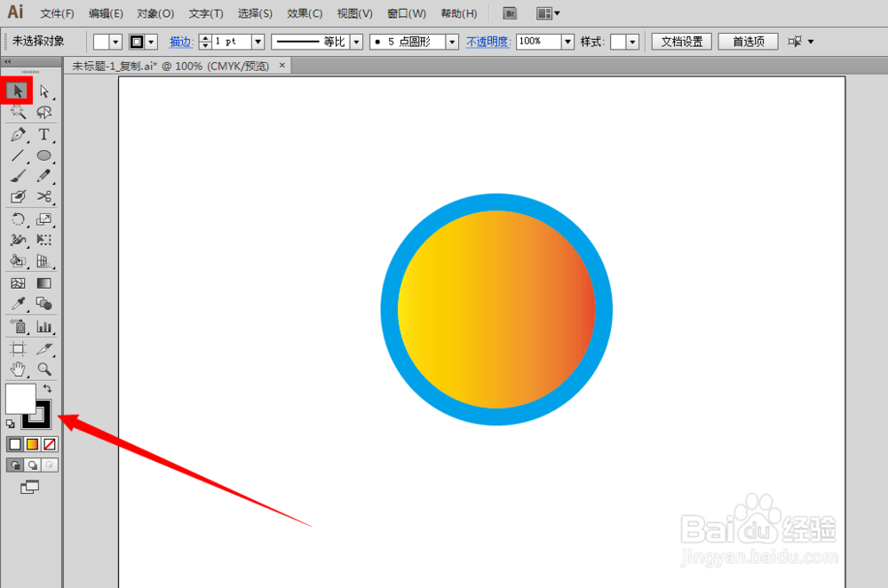Enable Draw Behind mode
The height and width of the screenshot is (588, 888).
33,465
